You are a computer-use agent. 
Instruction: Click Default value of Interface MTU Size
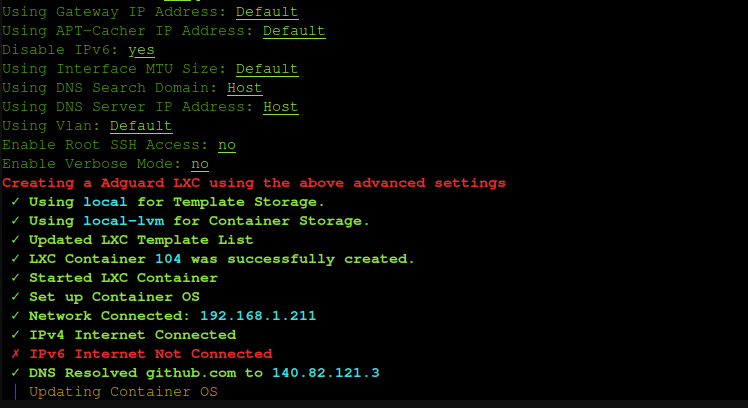[x=267, y=69]
